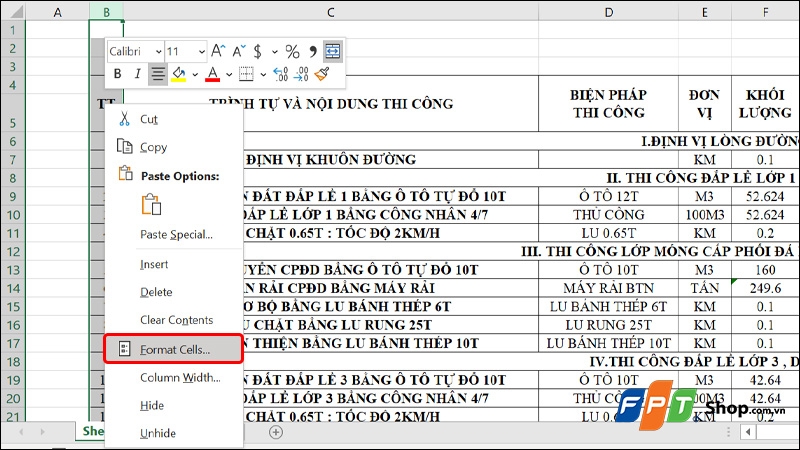Image resolution: width=800 pixels, height=450 pixels.
Task: Open Paste Special dialog
Action: pos(173,235)
